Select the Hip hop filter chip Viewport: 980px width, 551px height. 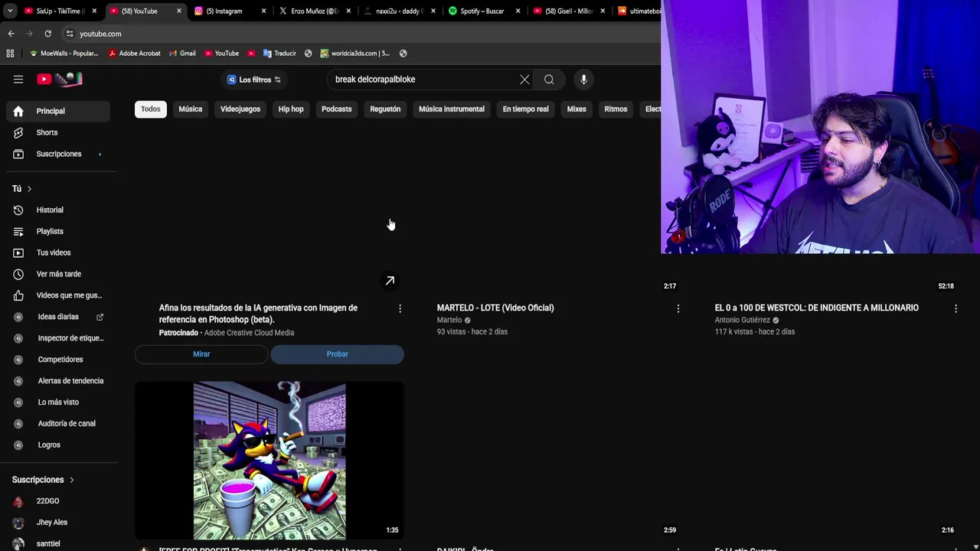(291, 109)
